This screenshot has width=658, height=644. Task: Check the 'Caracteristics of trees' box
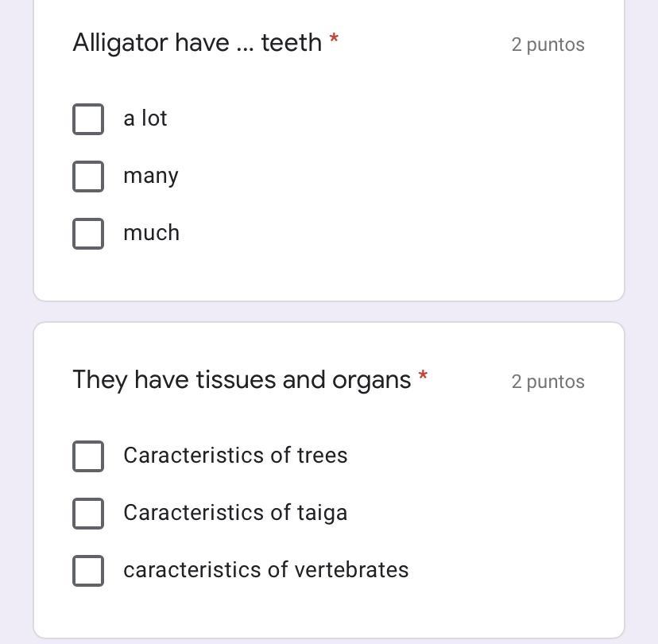[88, 456]
